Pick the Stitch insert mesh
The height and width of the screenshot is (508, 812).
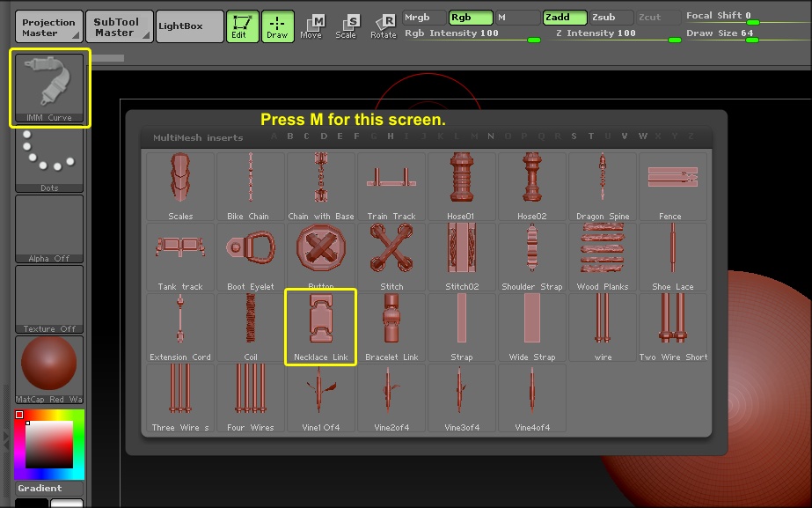click(x=391, y=257)
